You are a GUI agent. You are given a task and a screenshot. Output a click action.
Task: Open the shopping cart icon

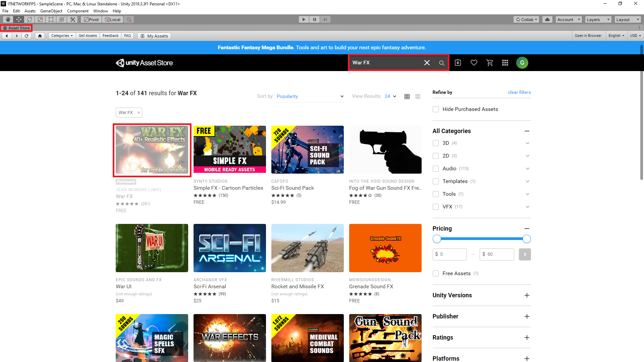click(490, 63)
